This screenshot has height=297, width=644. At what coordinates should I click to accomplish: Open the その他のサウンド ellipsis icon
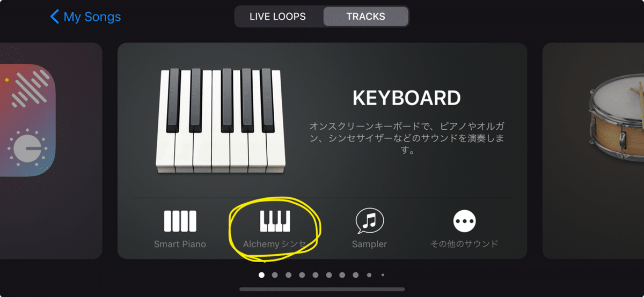pyautogui.click(x=464, y=220)
